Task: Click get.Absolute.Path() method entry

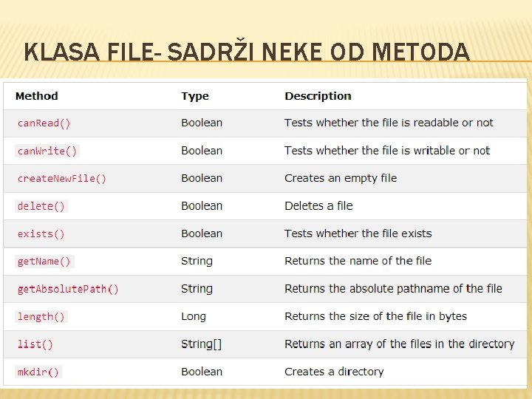Action: coord(68,289)
